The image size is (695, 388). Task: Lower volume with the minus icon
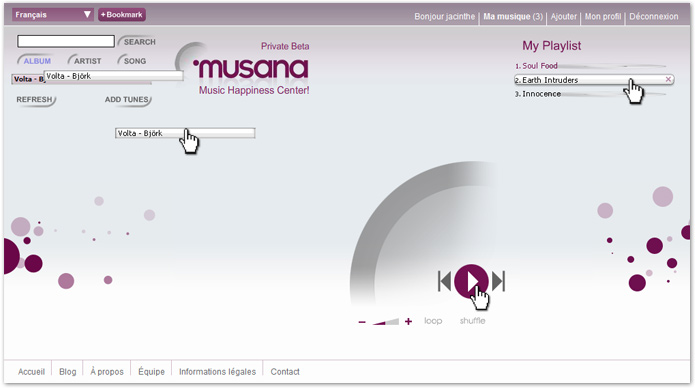362,322
